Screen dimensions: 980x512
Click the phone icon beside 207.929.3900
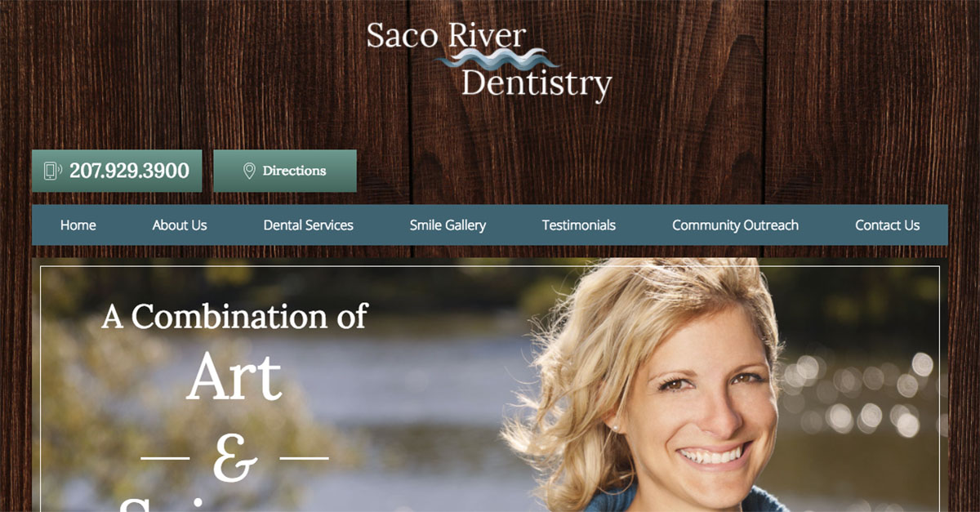[x=53, y=171]
